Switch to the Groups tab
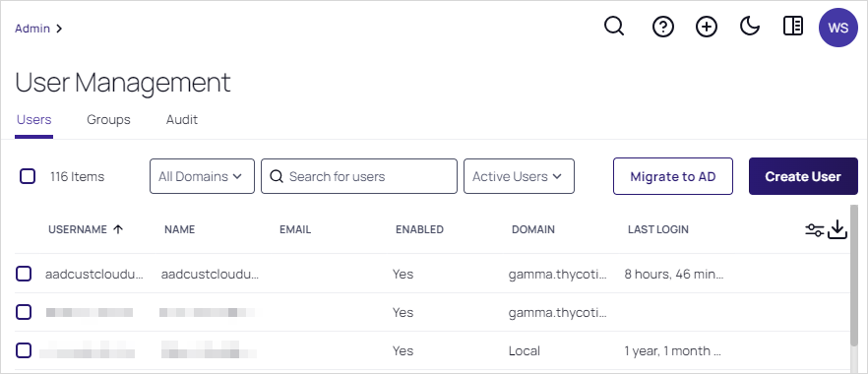 [x=108, y=119]
